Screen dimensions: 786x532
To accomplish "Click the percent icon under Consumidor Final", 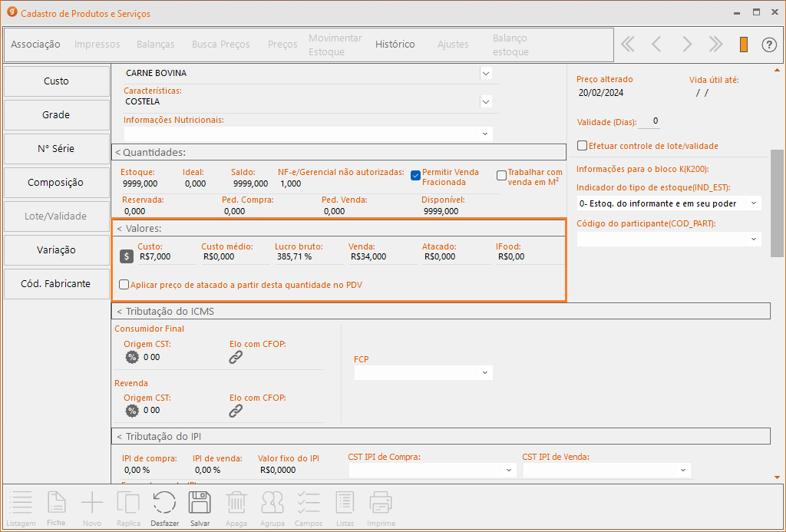I will pyautogui.click(x=132, y=357).
